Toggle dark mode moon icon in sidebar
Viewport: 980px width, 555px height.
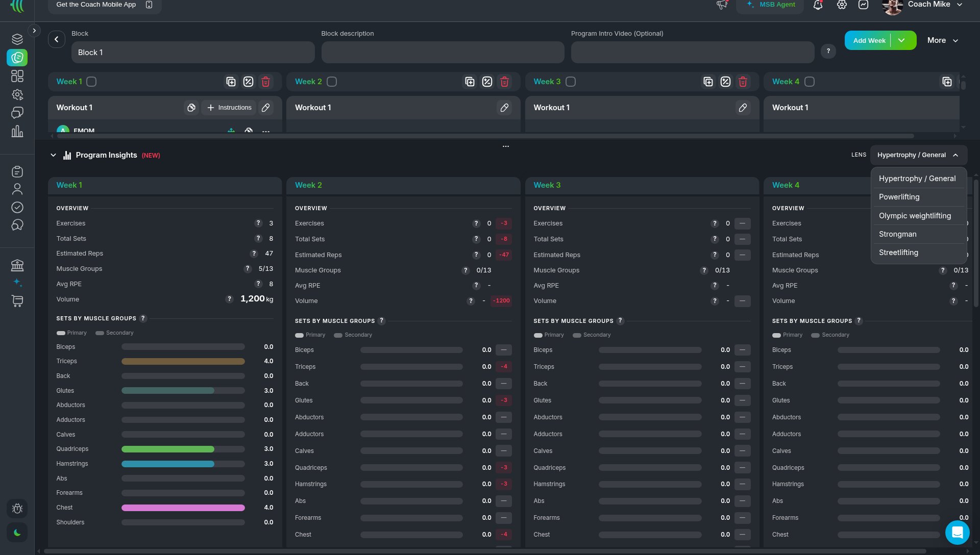17,533
